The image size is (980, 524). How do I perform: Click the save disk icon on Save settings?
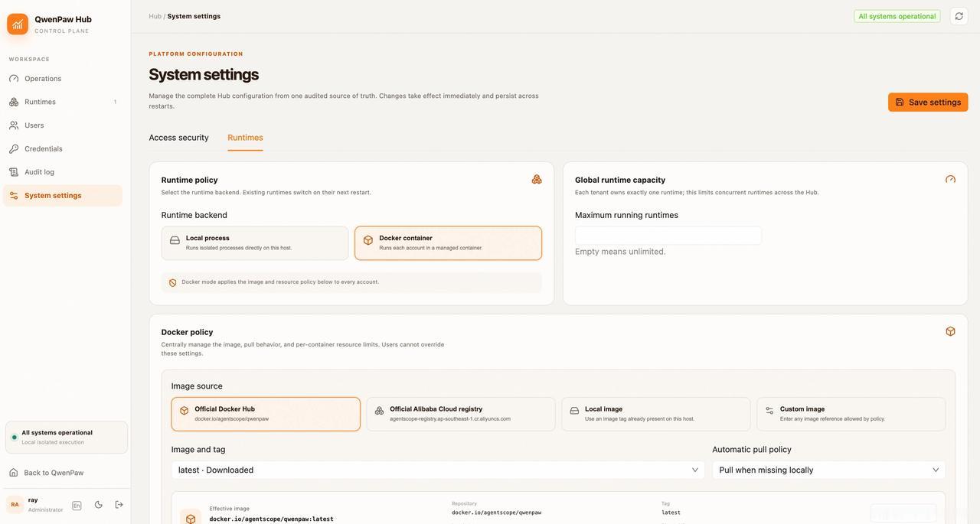tap(900, 102)
